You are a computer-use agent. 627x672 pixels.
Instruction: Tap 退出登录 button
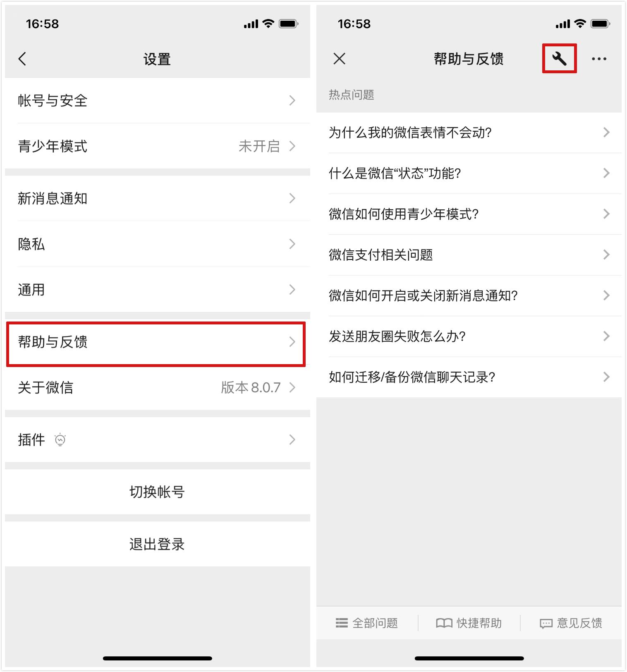tap(158, 544)
